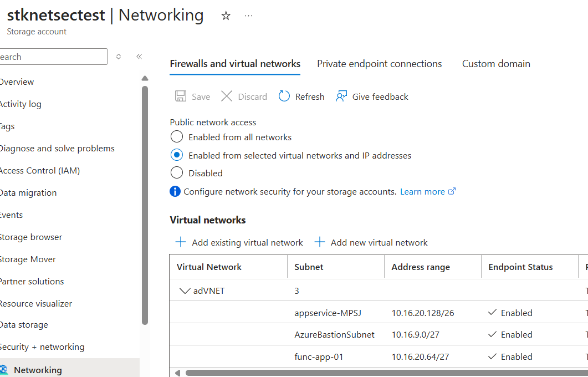Open the Custom domain tab
Viewport: 588px width, 377px height.
click(x=496, y=64)
